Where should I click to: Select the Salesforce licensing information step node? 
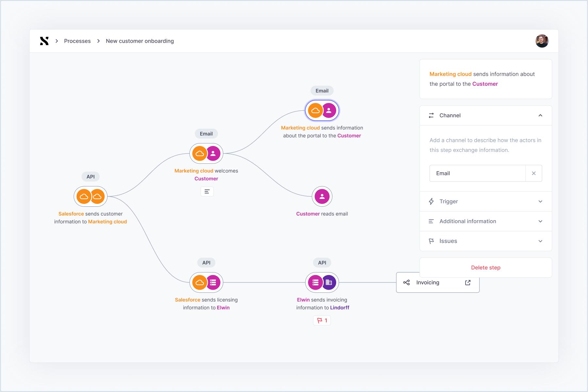coord(206,282)
